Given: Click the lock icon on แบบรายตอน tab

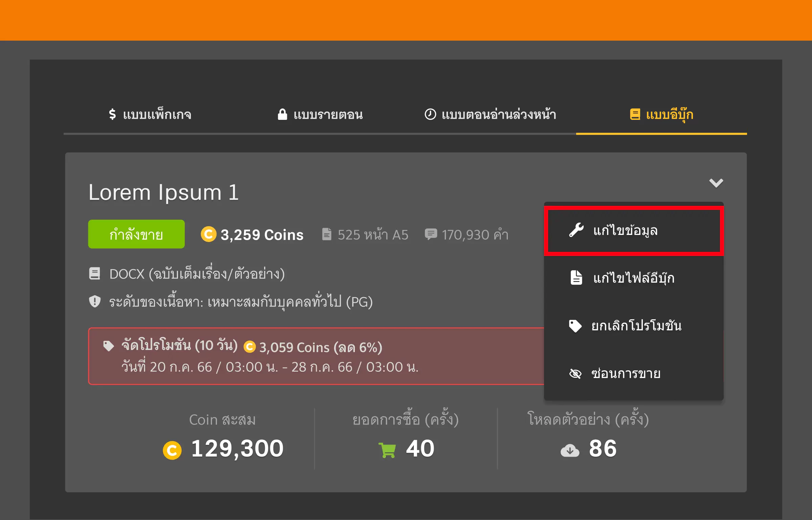Looking at the screenshot, I should pyautogui.click(x=283, y=114).
